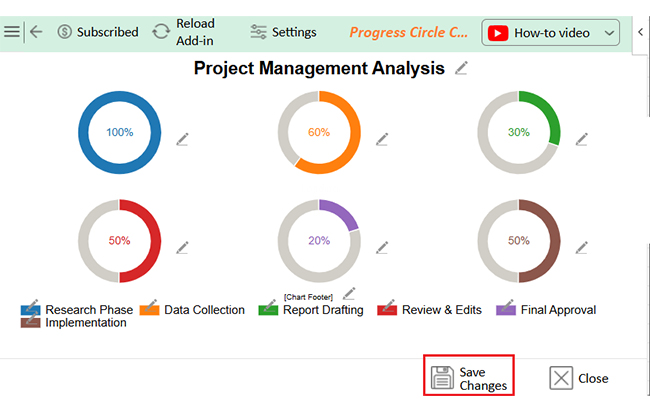Close the chart editor
The height and width of the screenshot is (412, 650).
tap(579, 378)
